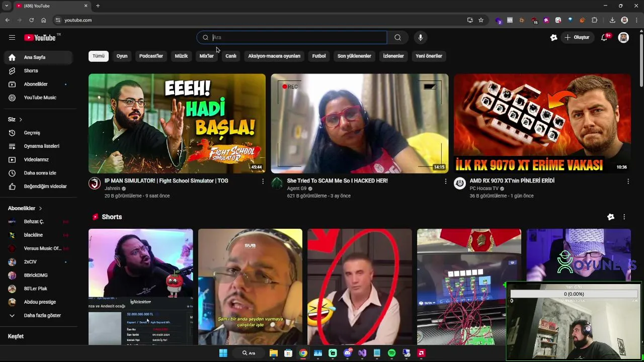
Task: Open Behzat Ç. subscription channel
Action: coord(38,222)
